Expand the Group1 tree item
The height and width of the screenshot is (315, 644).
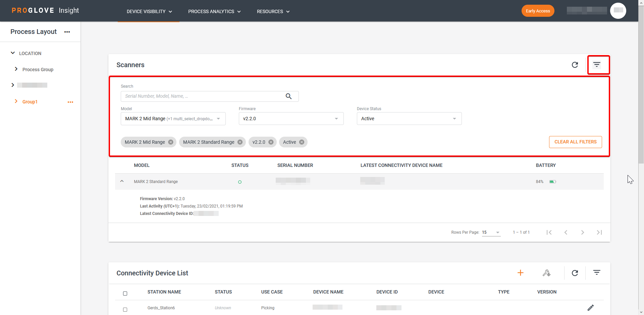[16, 101]
